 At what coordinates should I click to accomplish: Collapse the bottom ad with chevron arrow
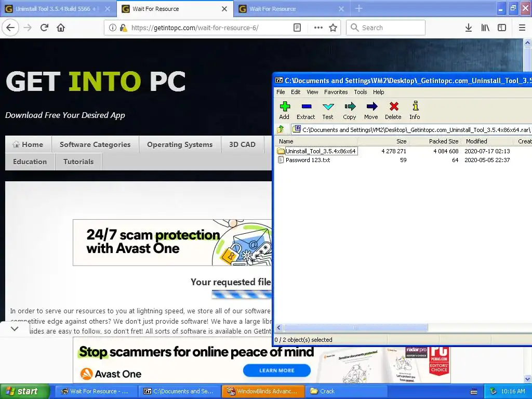[x=15, y=328]
